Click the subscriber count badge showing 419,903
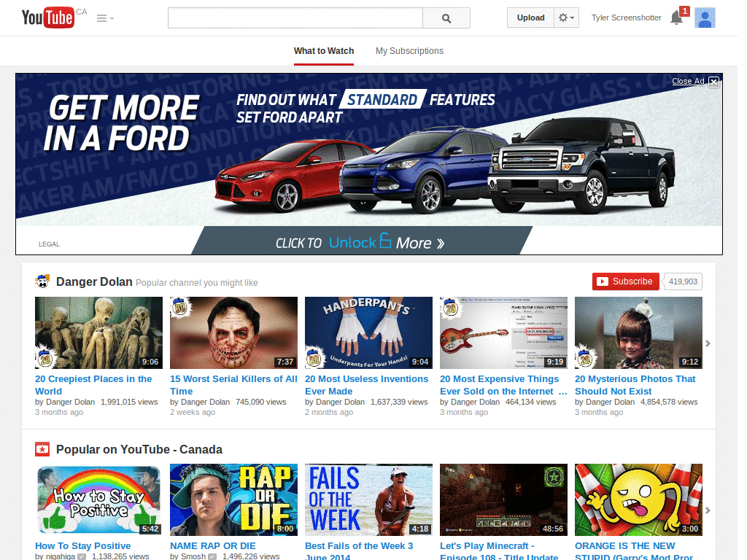747x560 pixels. pyautogui.click(x=683, y=281)
